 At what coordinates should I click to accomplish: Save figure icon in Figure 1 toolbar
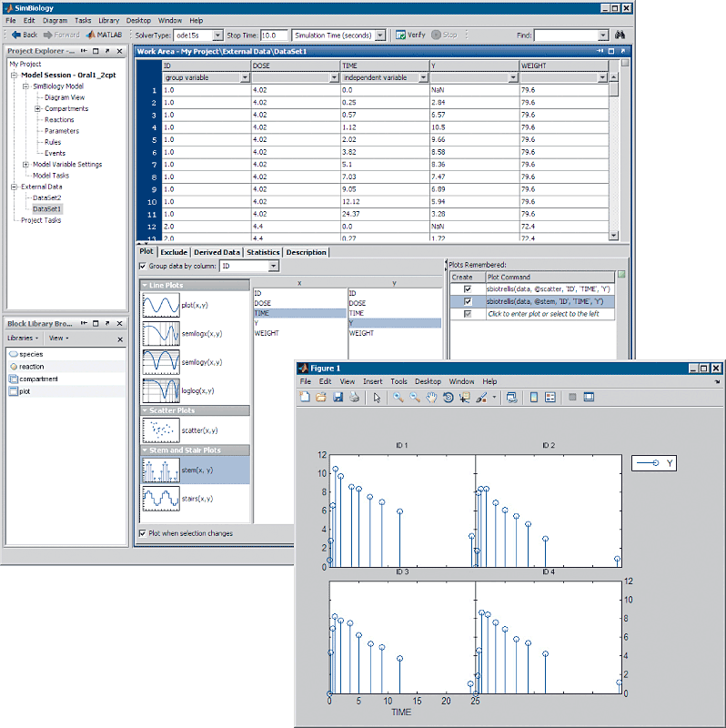pyautogui.click(x=338, y=398)
